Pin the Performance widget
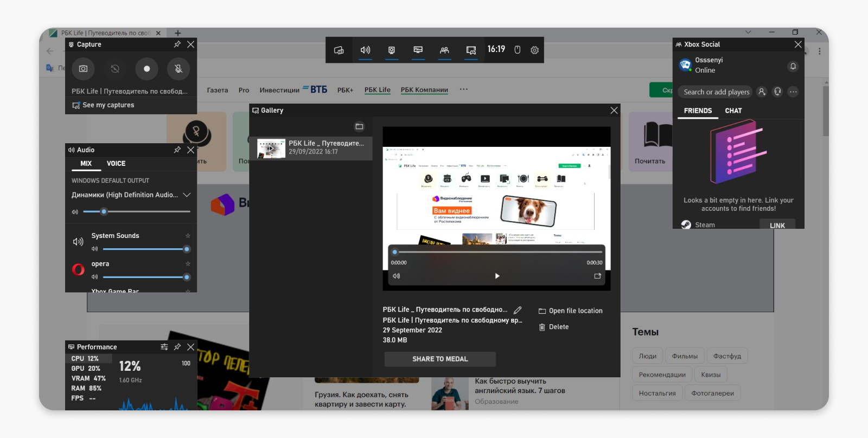Viewport: 868px width, 438px height. (x=177, y=347)
